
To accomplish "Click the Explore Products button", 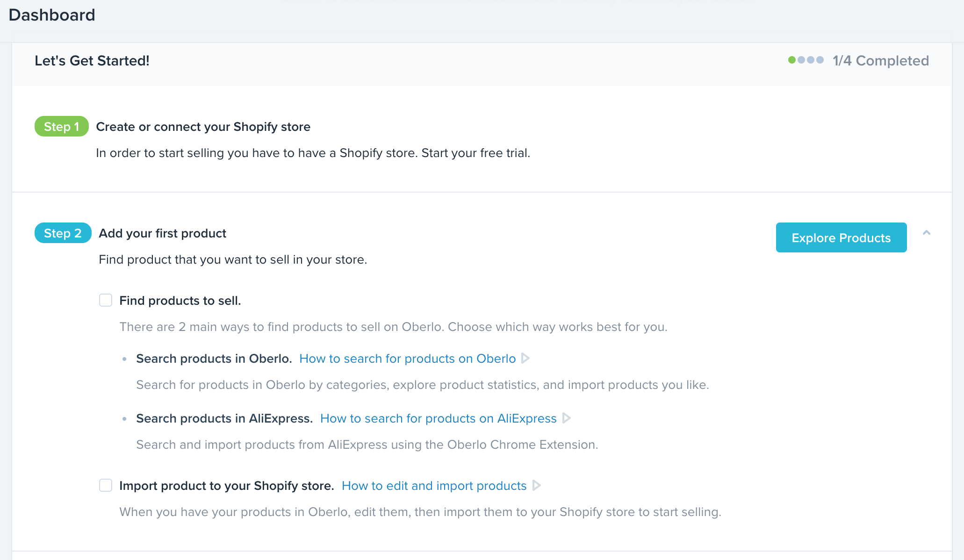I will click(x=841, y=237).
